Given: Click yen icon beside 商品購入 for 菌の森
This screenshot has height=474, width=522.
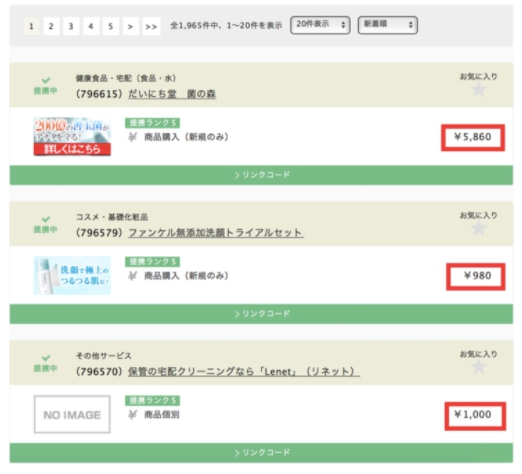Looking at the screenshot, I should 132,137.
